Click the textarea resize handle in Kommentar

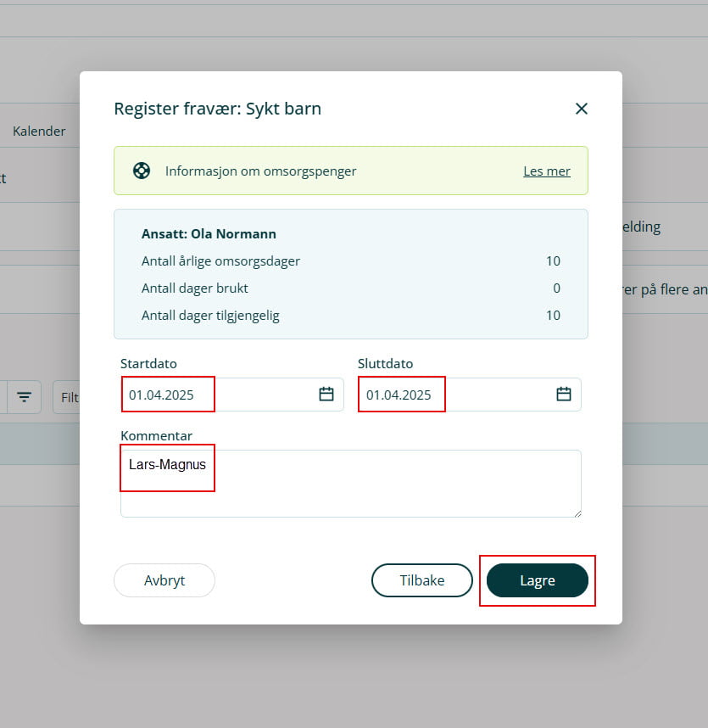pyautogui.click(x=577, y=512)
